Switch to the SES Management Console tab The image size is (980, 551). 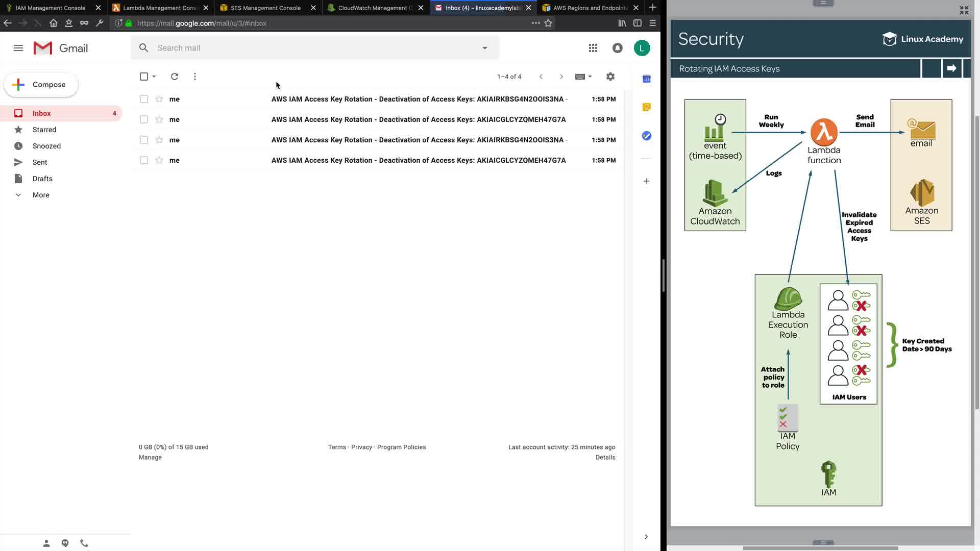[265, 8]
